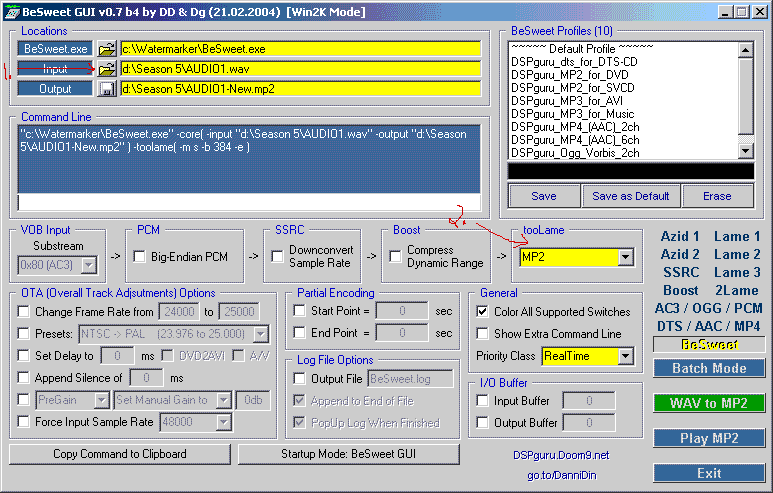773x493 pixels.
Task: Click Copy Command to Clipboard
Action: (120, 454)
